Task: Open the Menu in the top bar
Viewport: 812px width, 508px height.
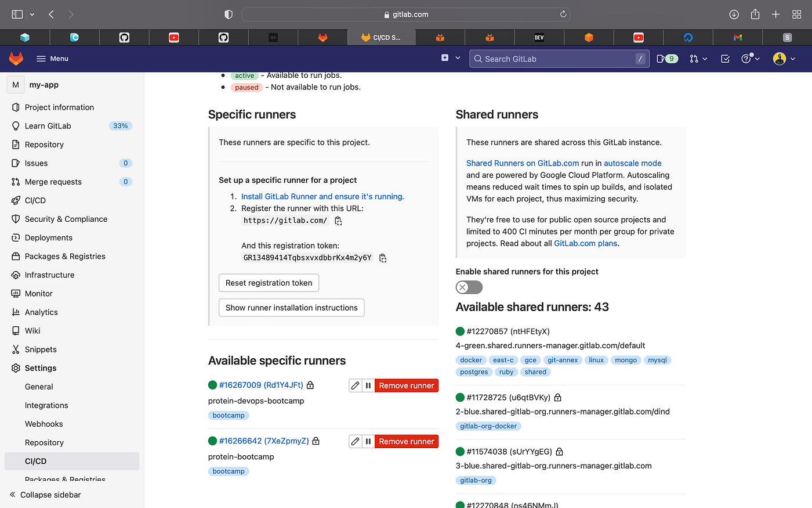Action: (52, 59)
